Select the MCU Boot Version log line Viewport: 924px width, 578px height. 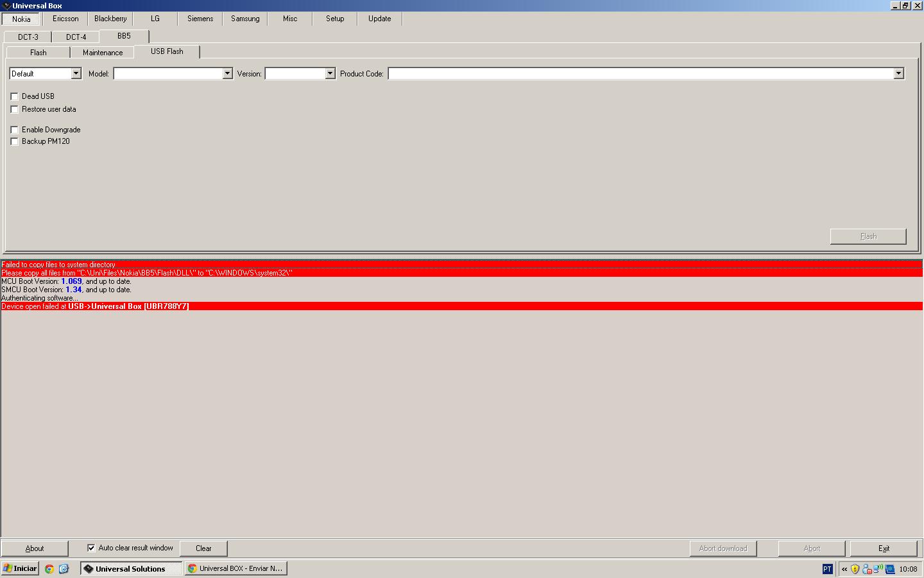click(461, 281)
